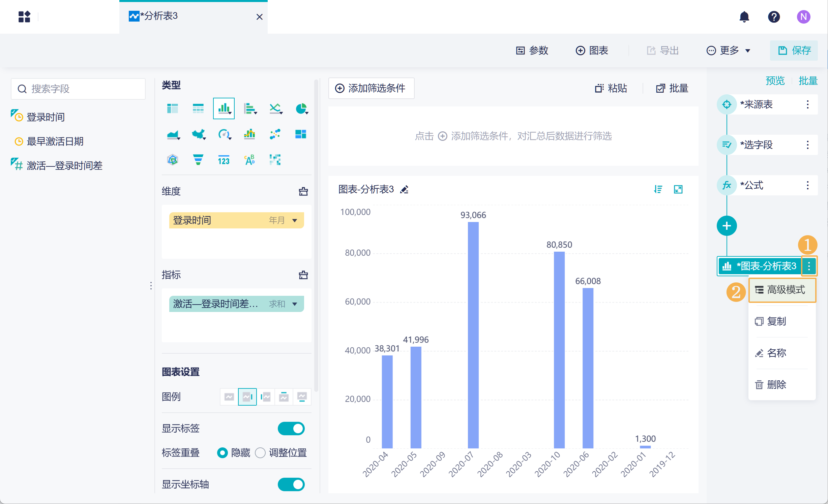Click the chart sort order icon
The width and height of the screenshot is (828, 504).
pos(658,189)
